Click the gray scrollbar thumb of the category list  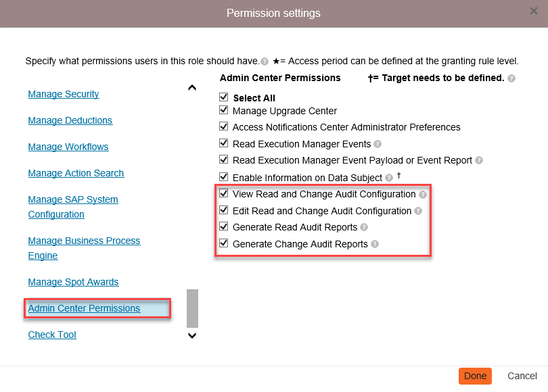[x=192, y=308]
